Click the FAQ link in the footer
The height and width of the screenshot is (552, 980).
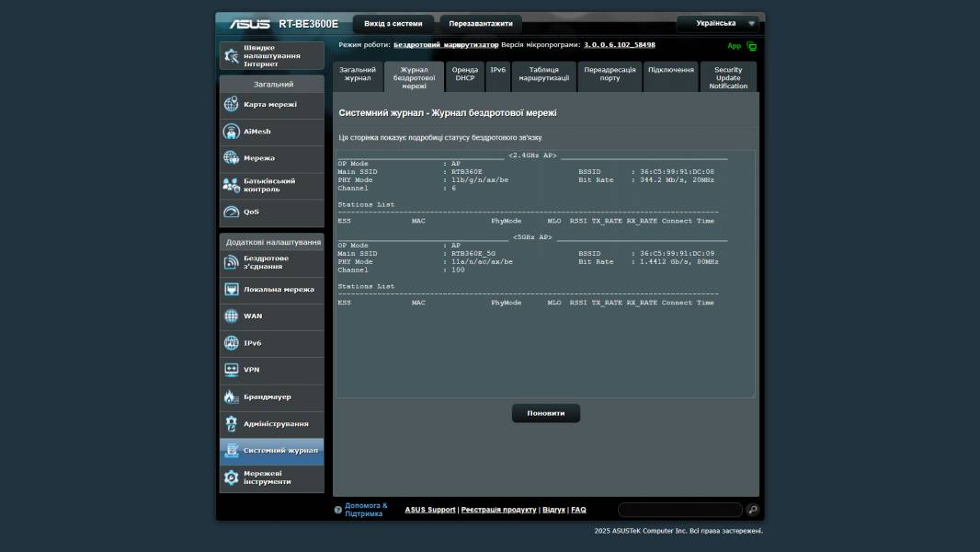(579, 510)
